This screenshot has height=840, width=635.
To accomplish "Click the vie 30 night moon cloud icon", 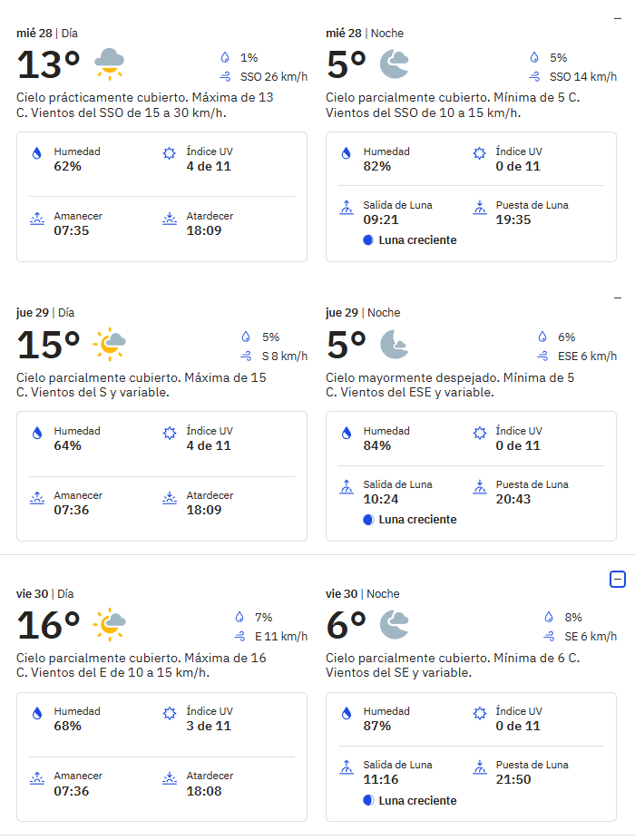I will 395,624.
